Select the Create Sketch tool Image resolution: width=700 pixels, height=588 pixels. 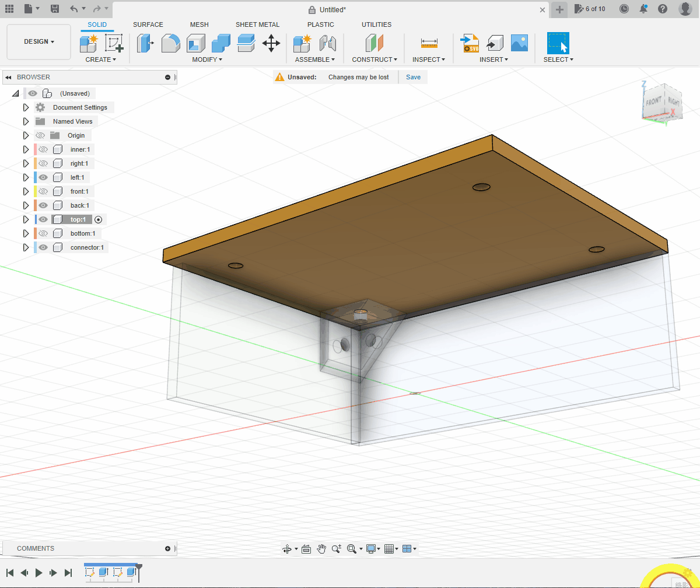coord(114,43)
